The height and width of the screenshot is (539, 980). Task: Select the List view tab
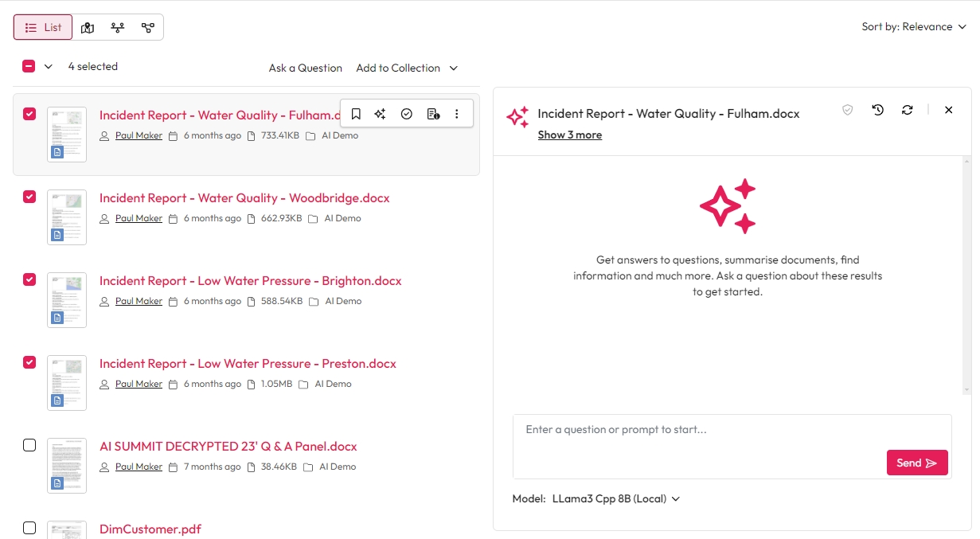(x=43, y=28)
